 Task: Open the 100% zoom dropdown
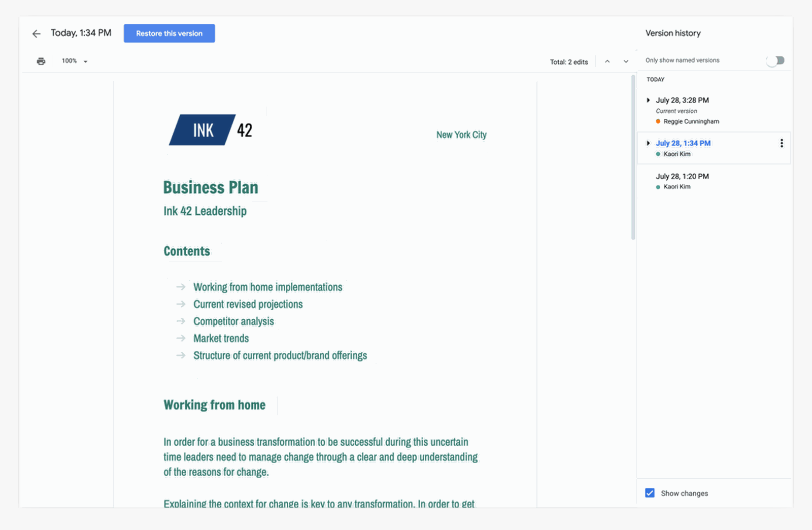74,60
